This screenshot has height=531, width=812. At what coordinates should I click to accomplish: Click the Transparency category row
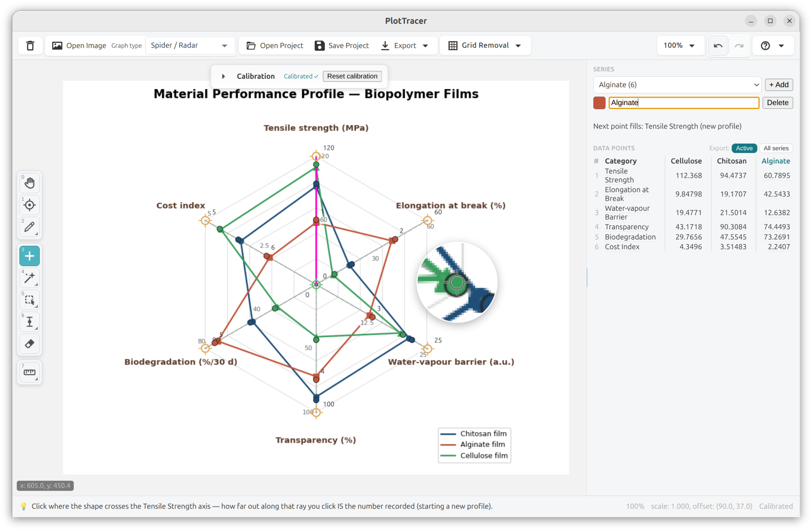[x=626, y=227]
